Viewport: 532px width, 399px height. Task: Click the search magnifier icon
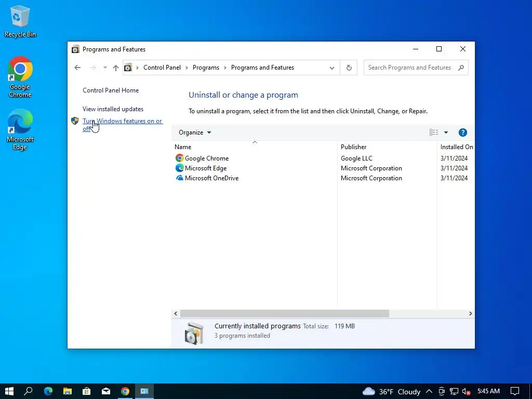tap(461, 68)
